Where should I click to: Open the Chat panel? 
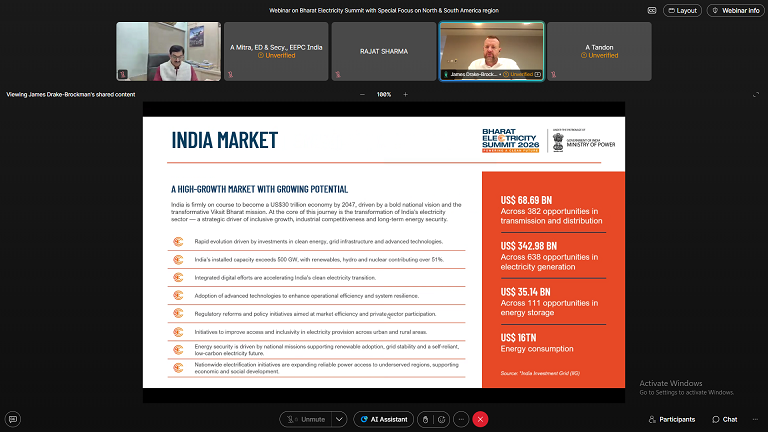tap(724, 419)
